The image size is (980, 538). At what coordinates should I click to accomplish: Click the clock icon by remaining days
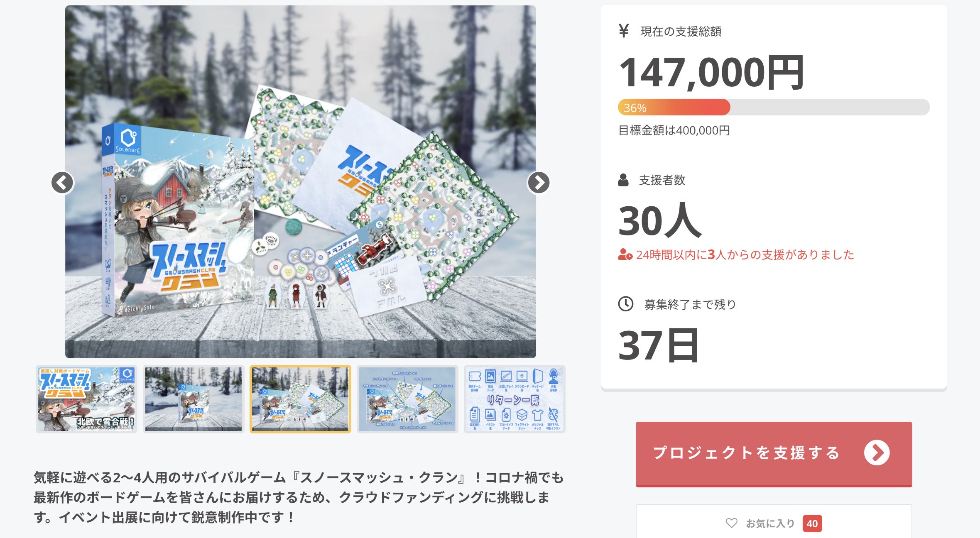[625, 304]
